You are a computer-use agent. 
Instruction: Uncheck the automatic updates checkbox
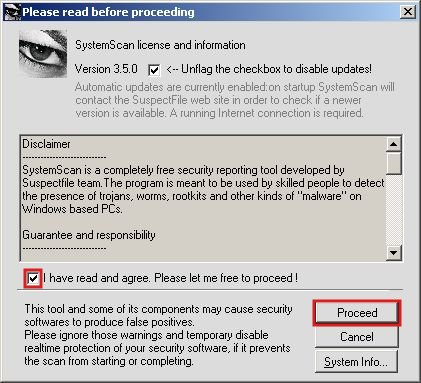(154, 70)
